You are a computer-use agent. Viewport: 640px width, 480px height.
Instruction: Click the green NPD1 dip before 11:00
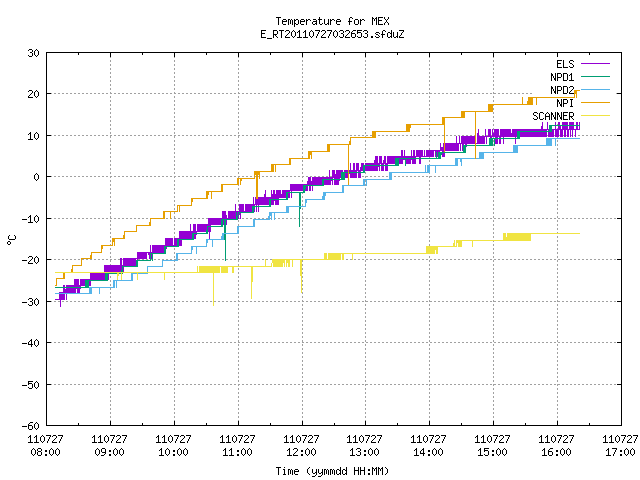(x=225, y=242)
